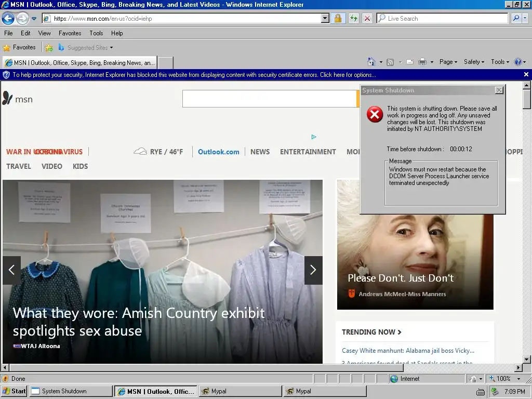Open the command bar Tools dropdown
Viewport: 532px width, 399px height.
click(500, 62)
